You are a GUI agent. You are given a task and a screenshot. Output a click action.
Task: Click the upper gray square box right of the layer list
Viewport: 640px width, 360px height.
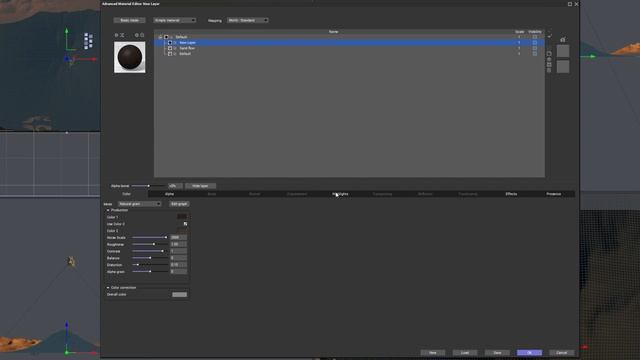(x=563, y=51)
